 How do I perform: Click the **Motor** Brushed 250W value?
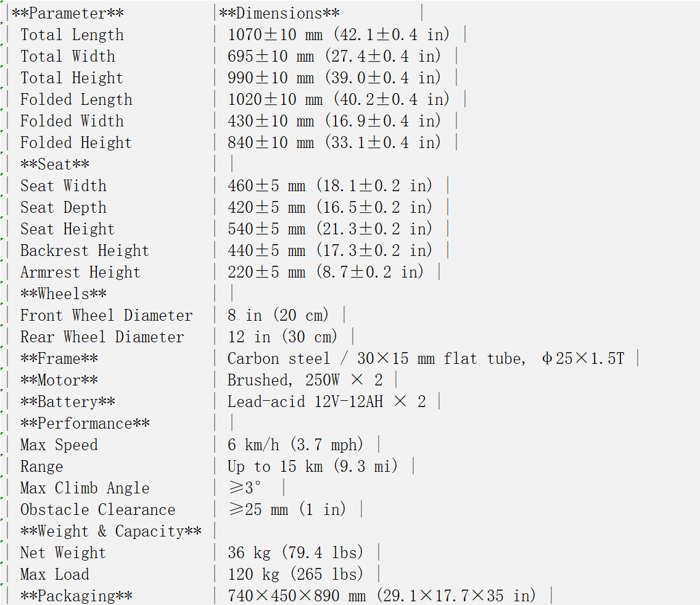[x=305, y=381]
